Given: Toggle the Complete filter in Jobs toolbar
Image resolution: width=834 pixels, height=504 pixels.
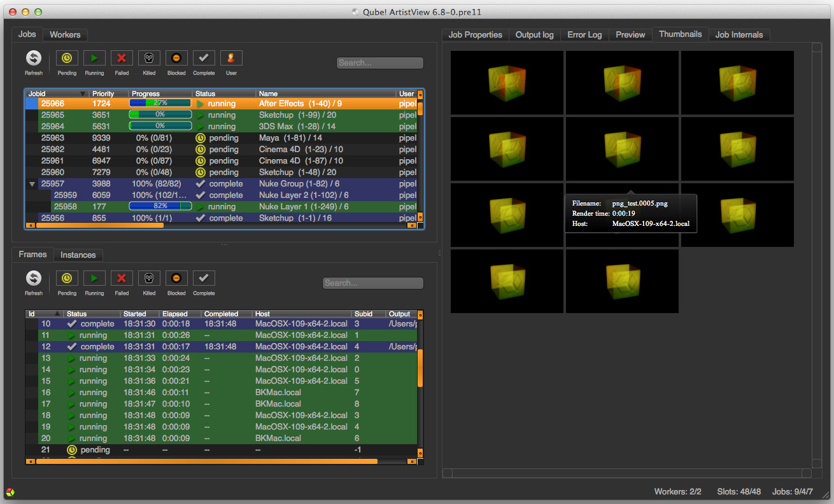Looking at the screenshot, I should click(204, 59).
